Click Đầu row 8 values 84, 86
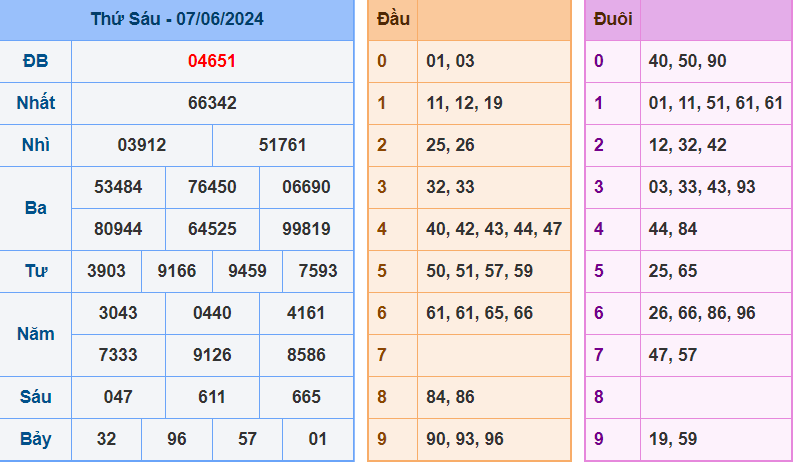Image resolution: width=793 pixels, height=462 pixels. tap(450, 397)
